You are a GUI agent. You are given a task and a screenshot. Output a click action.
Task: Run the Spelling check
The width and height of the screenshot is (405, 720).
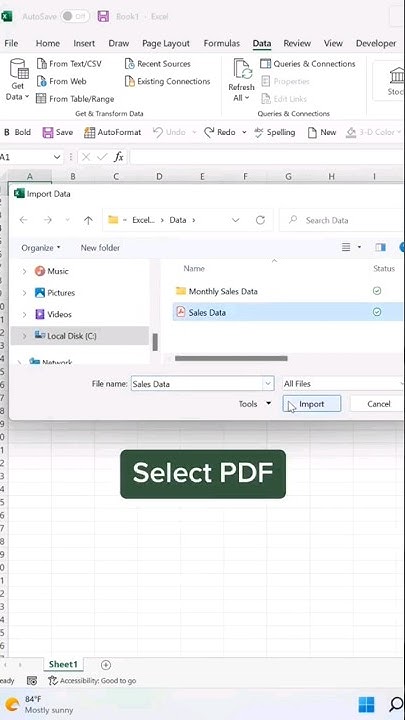click(x=275, y=132)
